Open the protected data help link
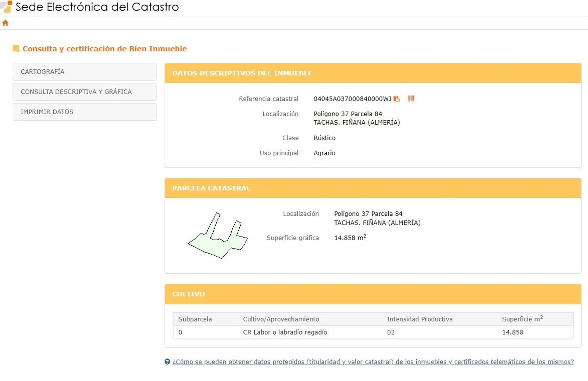The height and width of the screenshot is (381, 588). (373, 362)
